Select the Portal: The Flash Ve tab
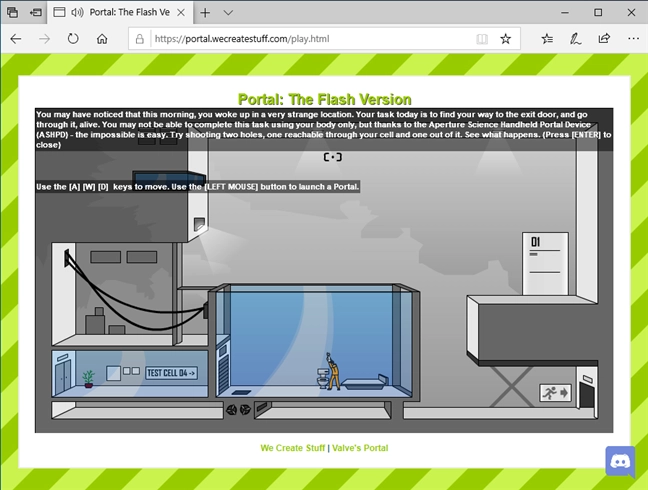Image resolution: width=648 pixels, height=490 pixels. 119,12
